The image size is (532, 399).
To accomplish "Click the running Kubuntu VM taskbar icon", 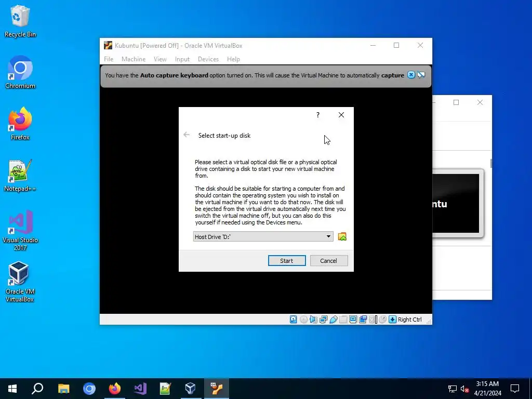I will pyautogui.click(x=217, y=389).
